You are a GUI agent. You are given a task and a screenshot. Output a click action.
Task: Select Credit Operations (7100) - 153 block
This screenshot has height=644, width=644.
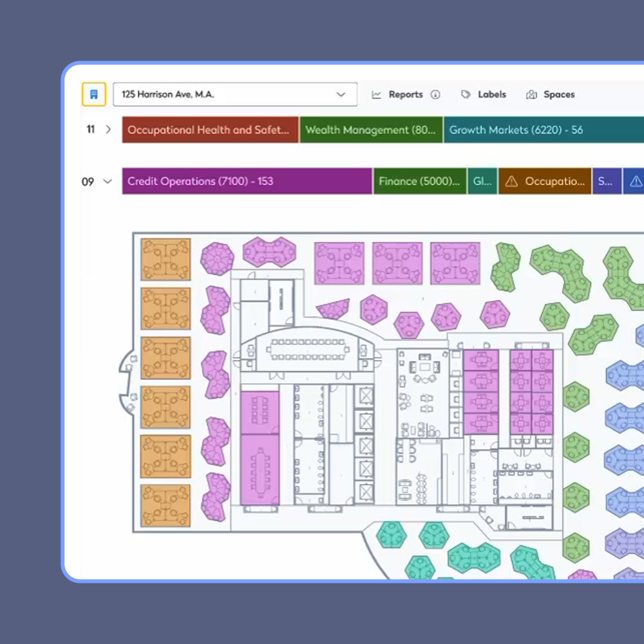[247, 182]
